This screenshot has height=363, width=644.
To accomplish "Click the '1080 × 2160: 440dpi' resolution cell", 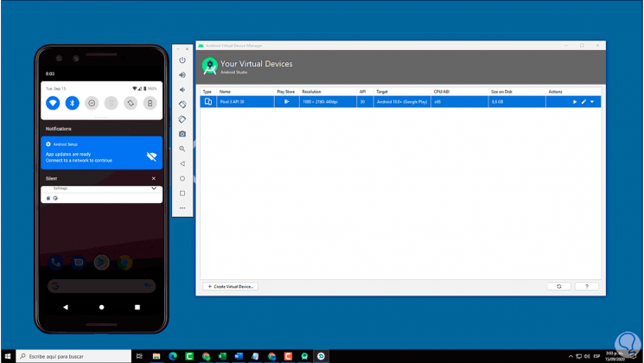I will tap(328, 102).
